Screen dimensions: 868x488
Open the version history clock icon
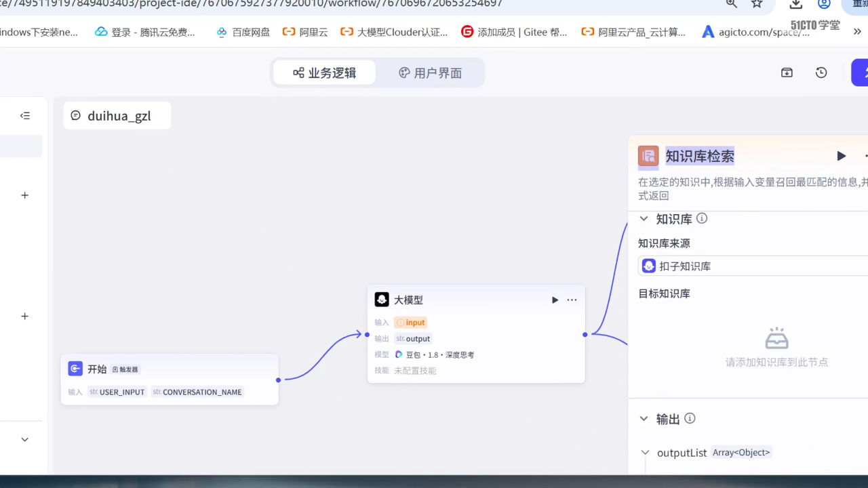click(821, 73)
